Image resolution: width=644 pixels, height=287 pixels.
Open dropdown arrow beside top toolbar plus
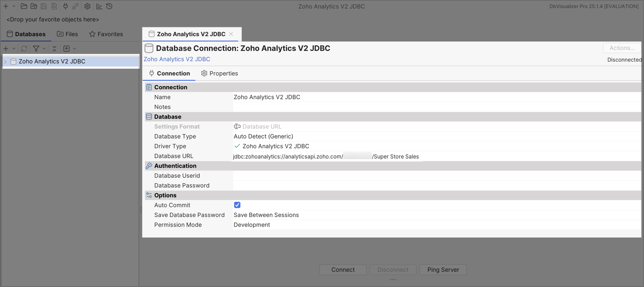tap(14, 6)
